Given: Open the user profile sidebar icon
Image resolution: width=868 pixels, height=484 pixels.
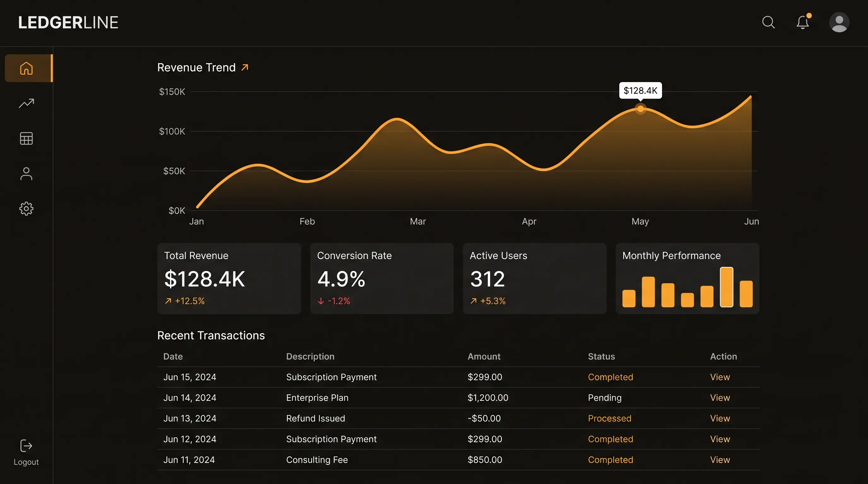Looking at the screenshot, I should (26, 174).
